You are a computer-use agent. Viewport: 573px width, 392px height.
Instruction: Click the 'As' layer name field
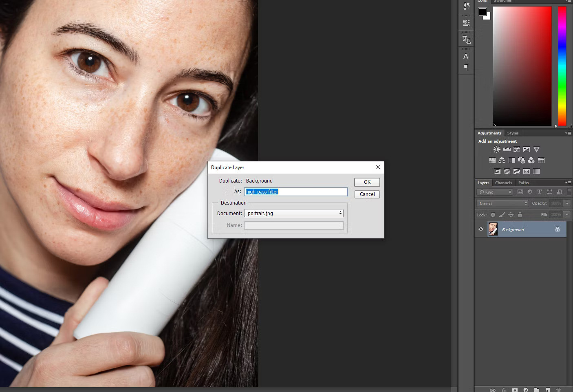[x=295, y=192]
